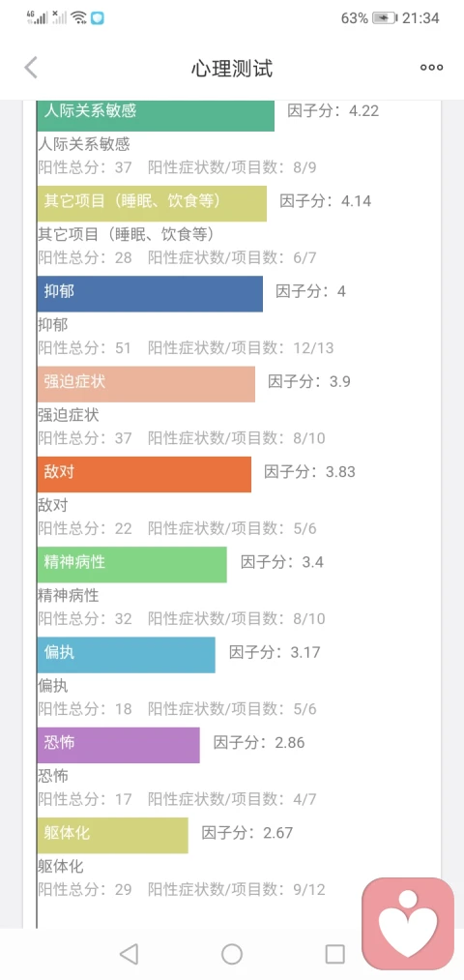
Task: Select the orange 敌对 factor bar
Action: click(x=144, y=474)
